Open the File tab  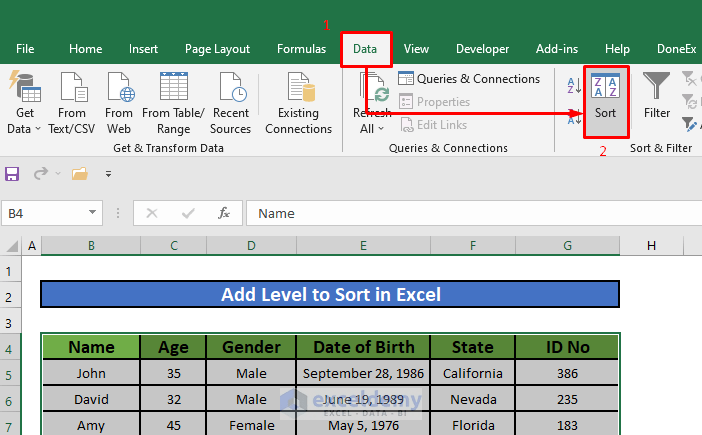pos(25,49)
